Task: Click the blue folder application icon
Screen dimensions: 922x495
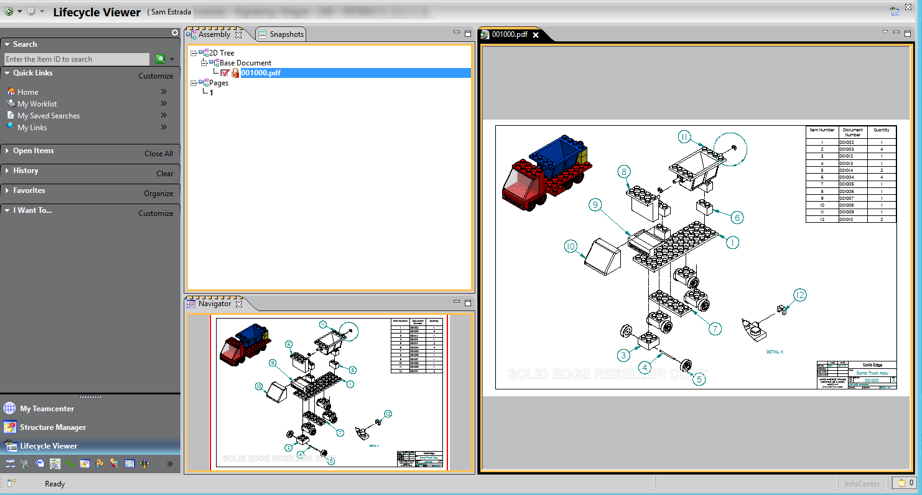Action: click(x=40, y=463)
